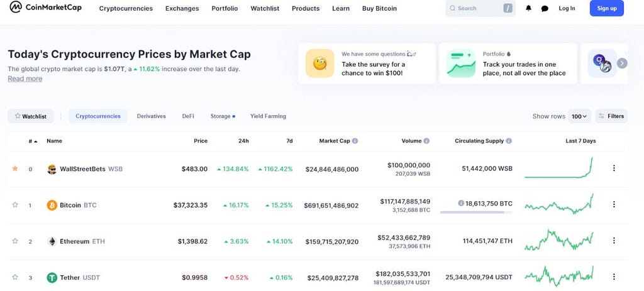Open the chat bubble icon in header

(545, 9)
